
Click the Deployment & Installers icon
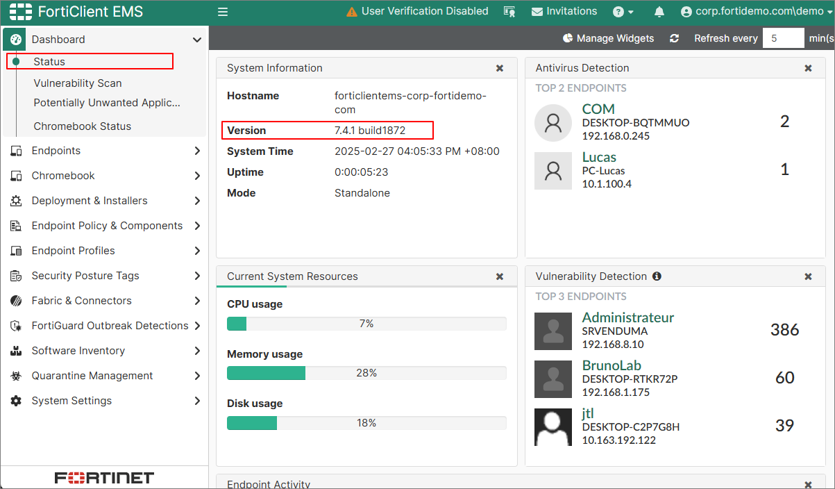pos(16,201)
